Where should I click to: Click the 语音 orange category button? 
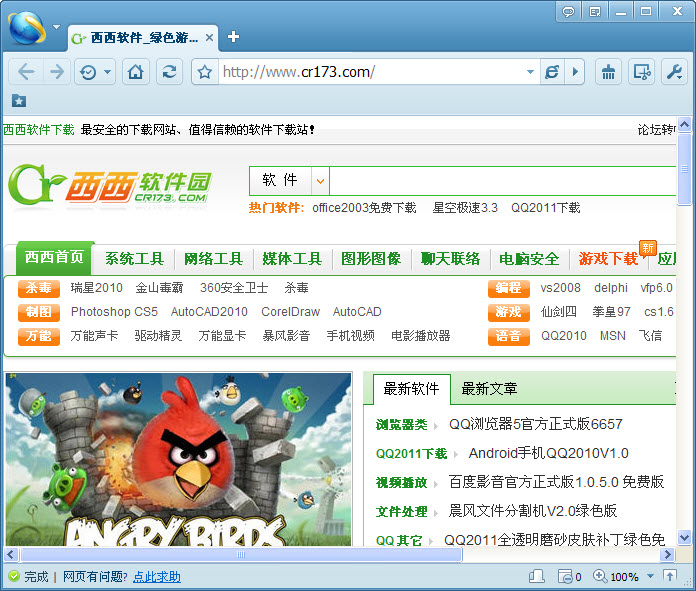coord(509,336)
